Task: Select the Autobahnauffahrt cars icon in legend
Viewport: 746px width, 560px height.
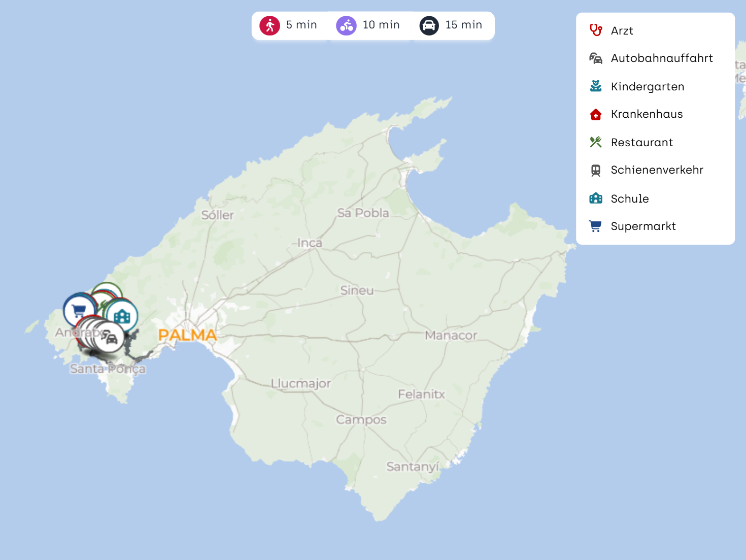Action: (596, 58)
